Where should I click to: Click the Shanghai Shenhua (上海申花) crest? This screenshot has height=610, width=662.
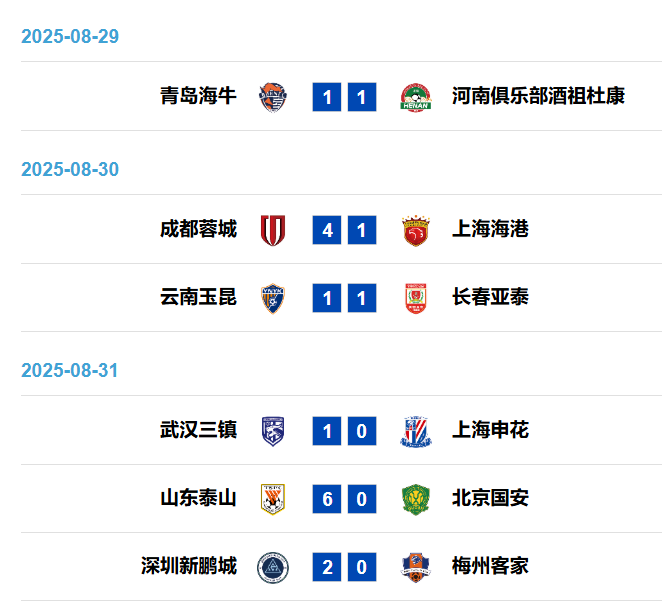[416, 431]
